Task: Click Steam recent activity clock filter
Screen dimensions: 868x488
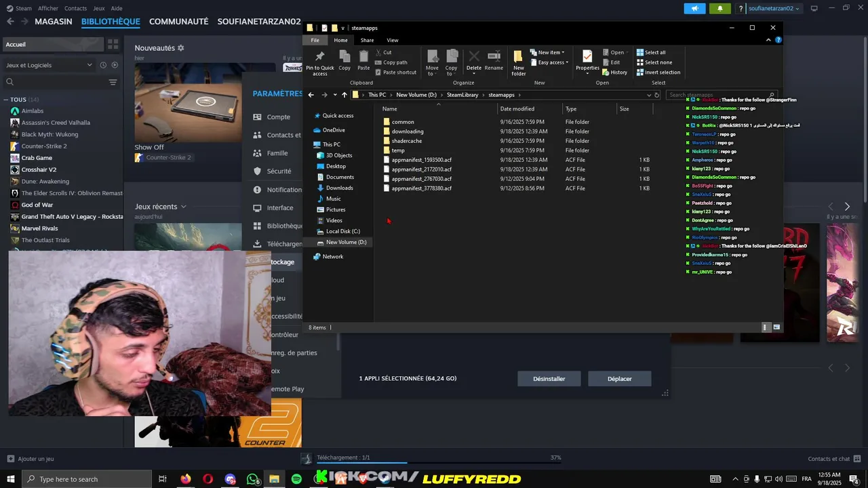Action: pos(103,65)
